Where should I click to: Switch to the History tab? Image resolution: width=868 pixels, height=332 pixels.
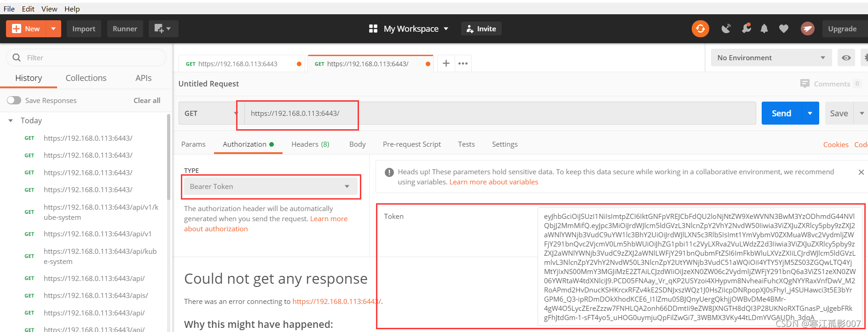29,78
